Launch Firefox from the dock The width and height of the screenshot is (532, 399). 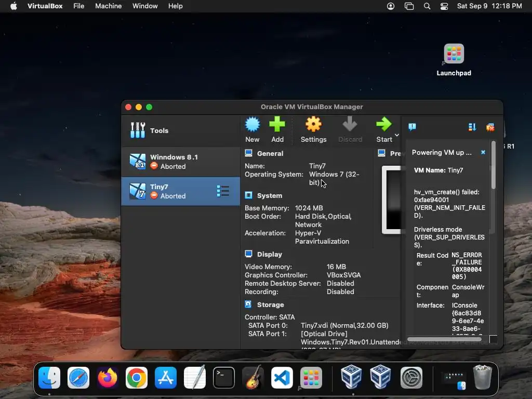(x=108, y=378)
